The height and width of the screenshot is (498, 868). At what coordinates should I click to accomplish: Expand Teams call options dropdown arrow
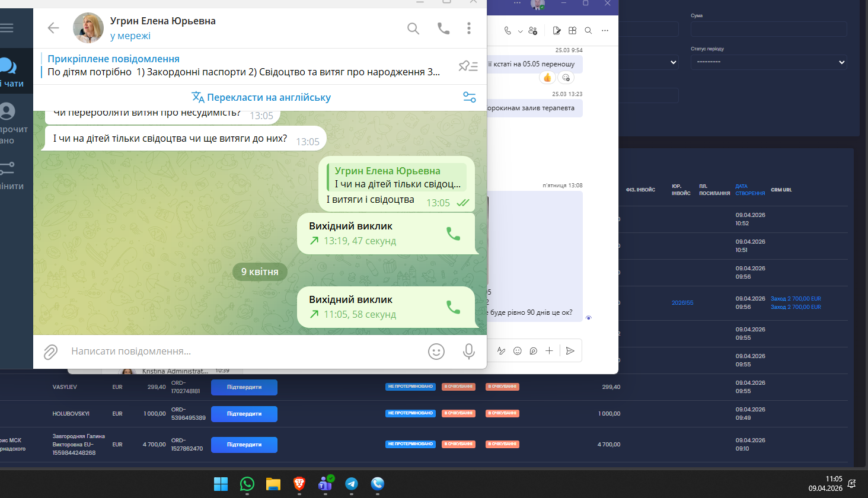[x=521, y=31]
